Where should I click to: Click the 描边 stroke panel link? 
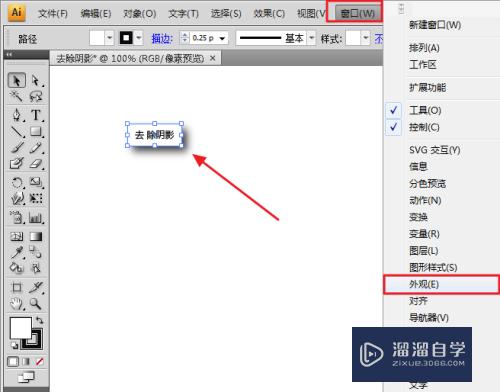162,39
